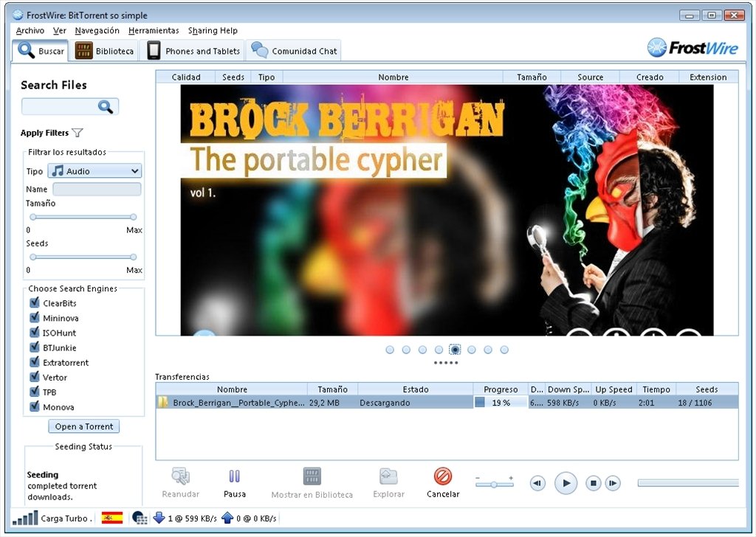The width and height of the screenshot is (756, 537).
Task: Sort results by Tamaño column header in results
Action: click(x=532, y=77)
